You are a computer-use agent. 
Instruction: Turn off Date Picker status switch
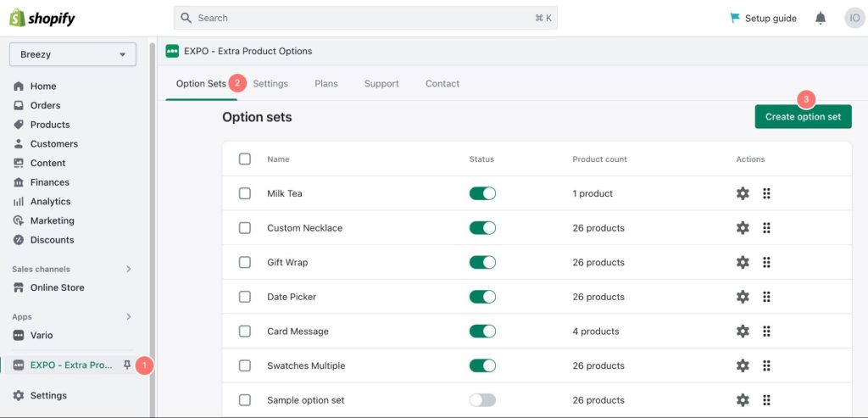point(482,297)
